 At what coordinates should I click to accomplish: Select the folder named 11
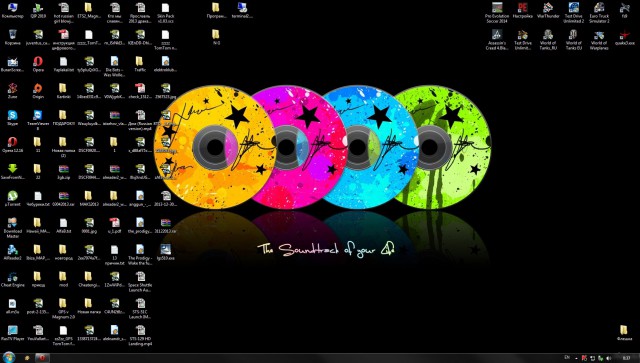click(x=38, y=145)
